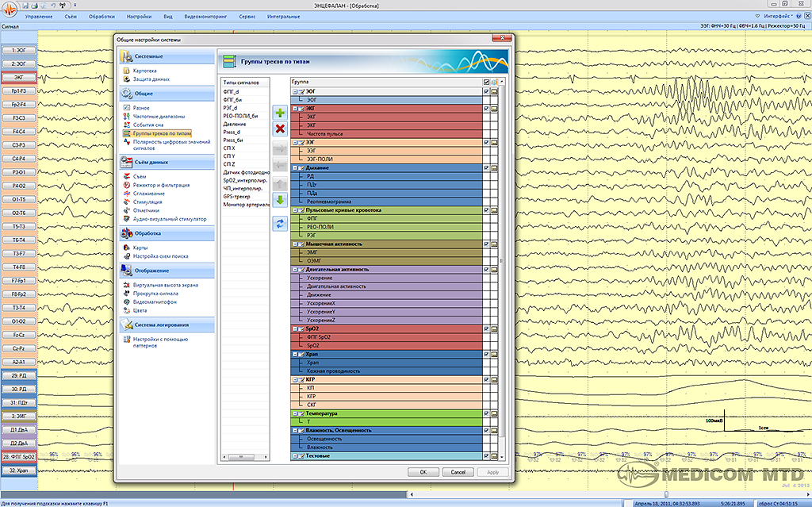Uncheck the Пульсовые кривые кровотока checkbox
Screen dimensions: 812x507
[486, 210]
